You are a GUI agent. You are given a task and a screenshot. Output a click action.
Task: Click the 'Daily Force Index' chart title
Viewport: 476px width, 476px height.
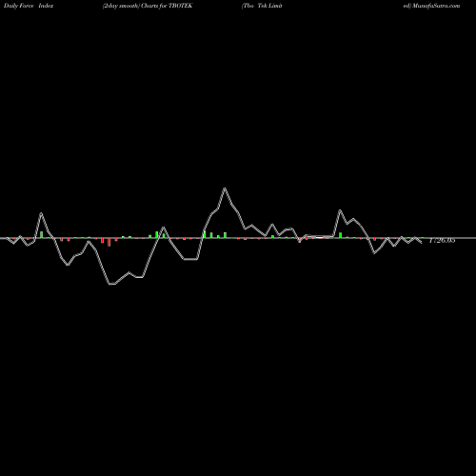(29, 6)
